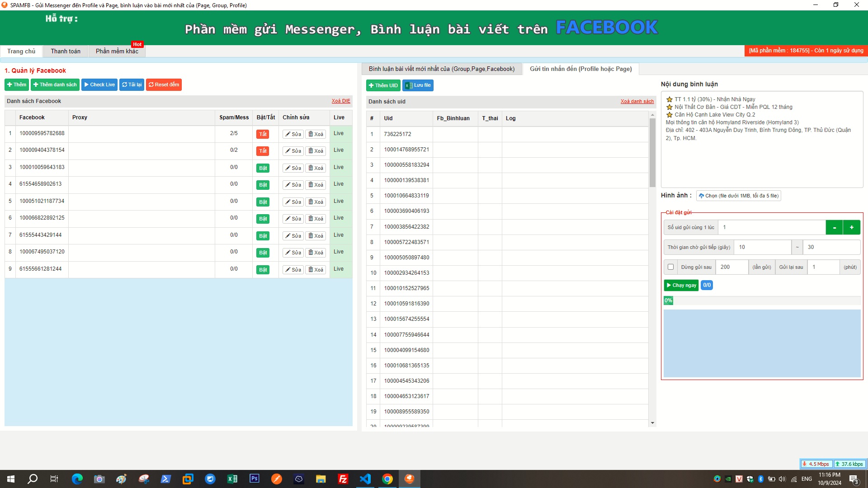868x488 pixels.
Task: Click maximum wait time field showing 30
Action: tap(831, 247)
